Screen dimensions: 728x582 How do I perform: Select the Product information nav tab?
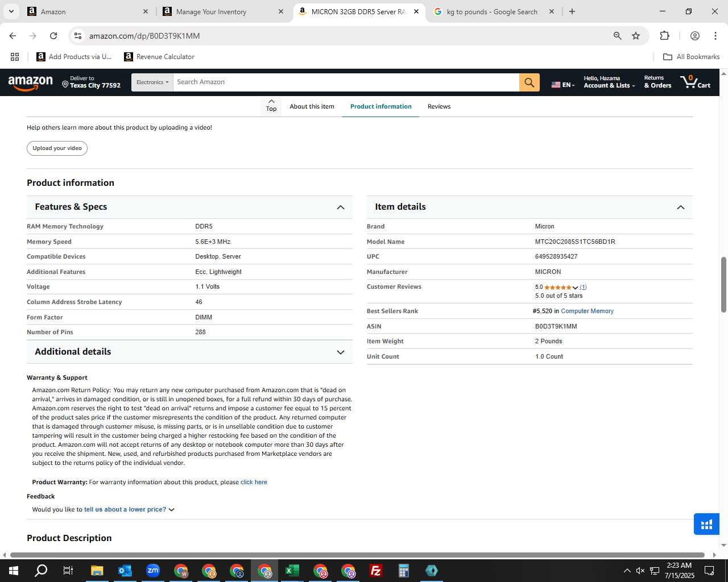click(380, 106)
